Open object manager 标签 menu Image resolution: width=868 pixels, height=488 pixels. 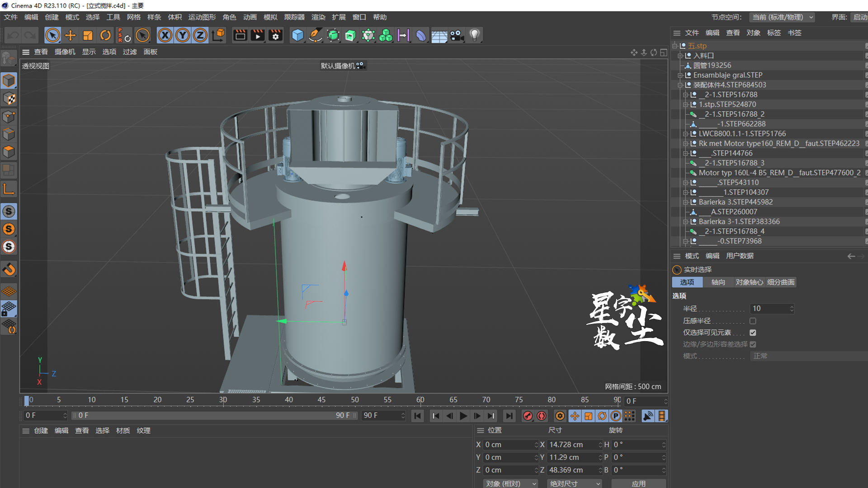(x=774, y=33)
